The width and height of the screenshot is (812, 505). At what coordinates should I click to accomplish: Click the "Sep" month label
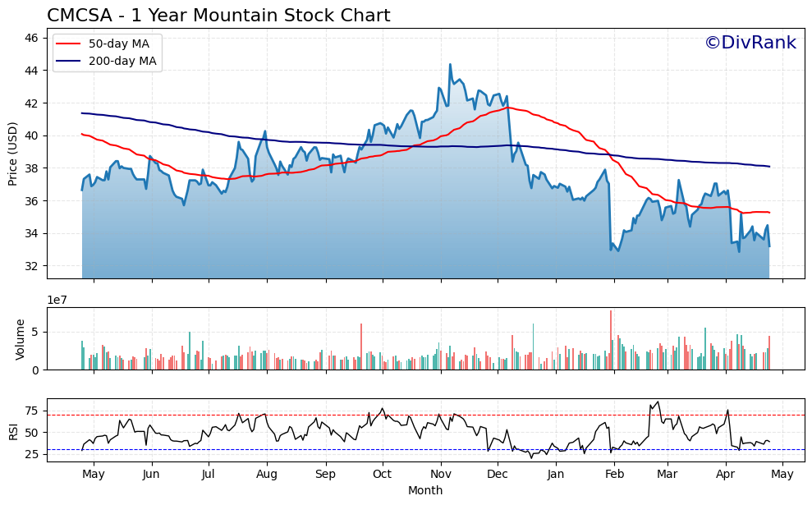pos(326,475)
